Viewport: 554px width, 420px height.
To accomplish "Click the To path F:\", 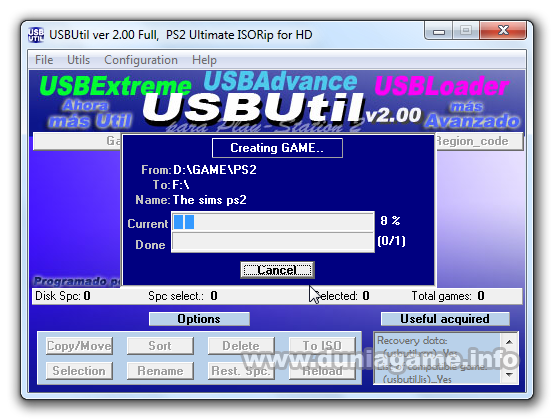I will pos(181,185).
